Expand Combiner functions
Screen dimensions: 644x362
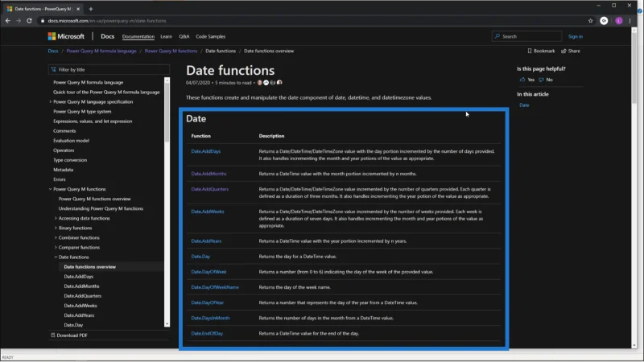tap(56, 237)
